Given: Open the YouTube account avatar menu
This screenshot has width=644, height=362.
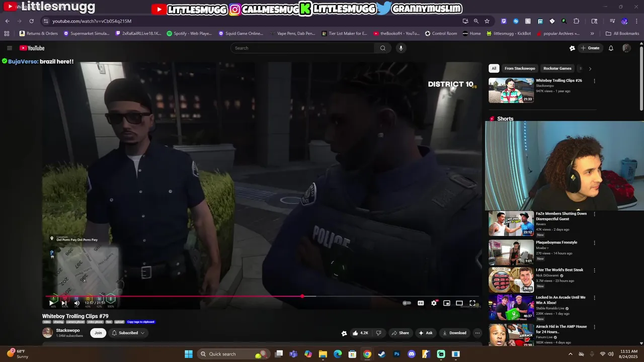Looking at the screenshot, I should point(626,48).
